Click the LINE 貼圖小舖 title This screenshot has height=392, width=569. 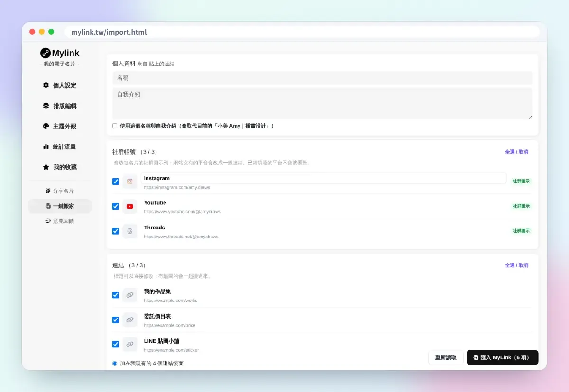162,341
